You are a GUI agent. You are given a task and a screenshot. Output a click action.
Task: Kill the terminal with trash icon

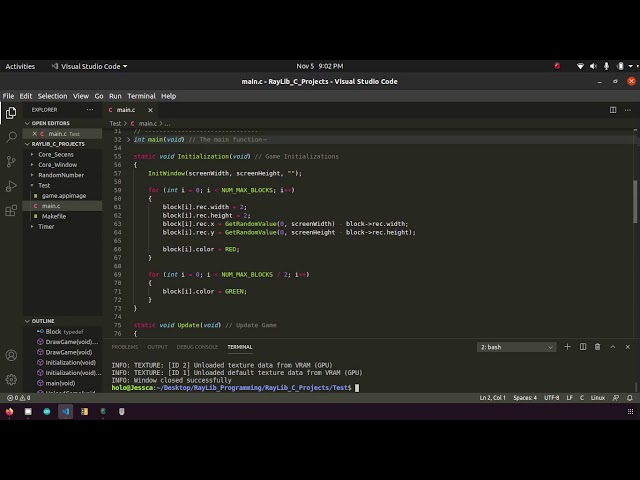click(x=598, y=347)
